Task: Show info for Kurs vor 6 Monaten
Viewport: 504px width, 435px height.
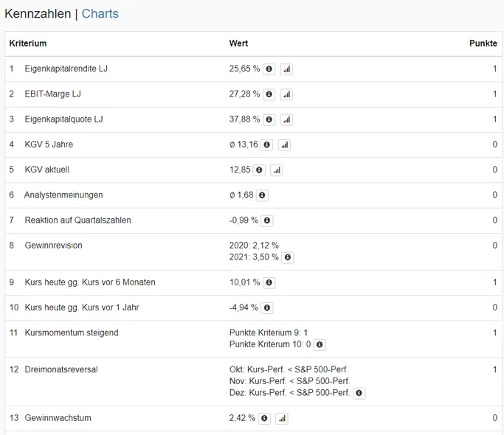Action: tap(269, 282)
